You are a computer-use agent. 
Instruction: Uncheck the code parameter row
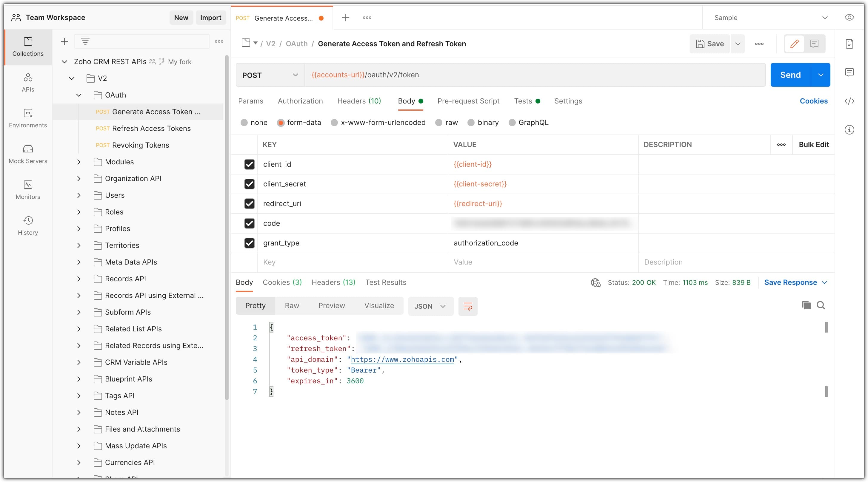tap(249, 223)
